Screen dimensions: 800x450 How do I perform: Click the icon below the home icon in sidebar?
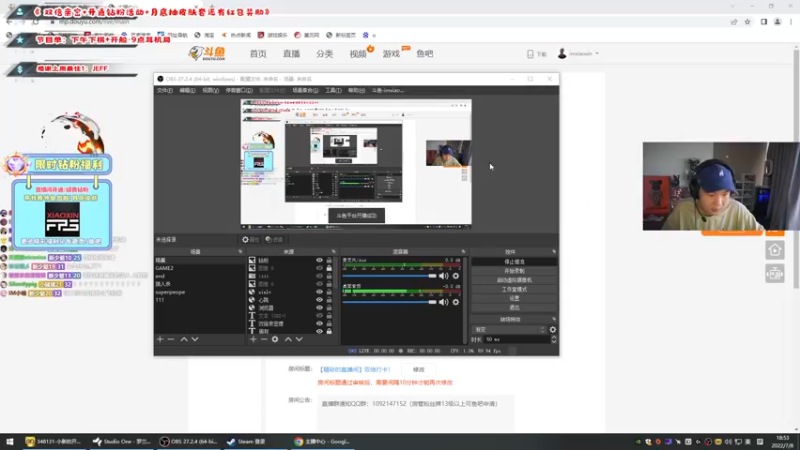774,274
